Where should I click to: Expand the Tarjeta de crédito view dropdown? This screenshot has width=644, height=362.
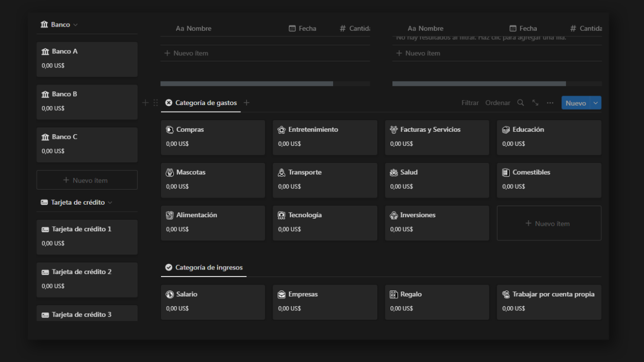(110, 203)
